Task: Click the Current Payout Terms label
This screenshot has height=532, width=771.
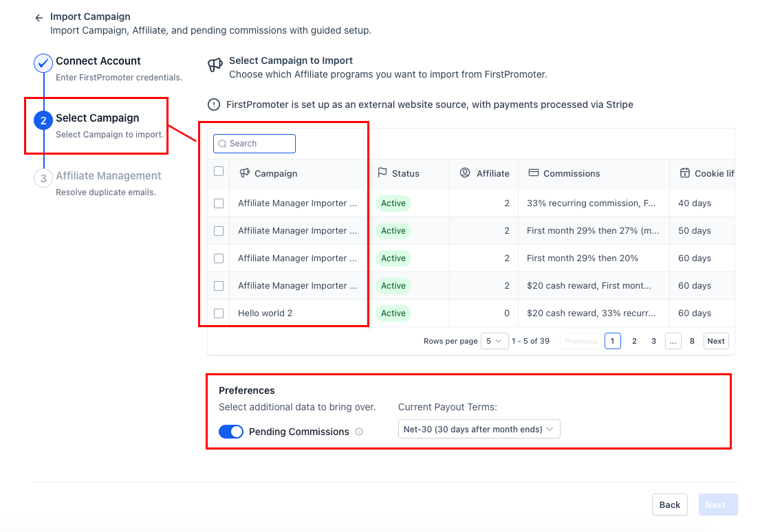Action: coord(448,407)
